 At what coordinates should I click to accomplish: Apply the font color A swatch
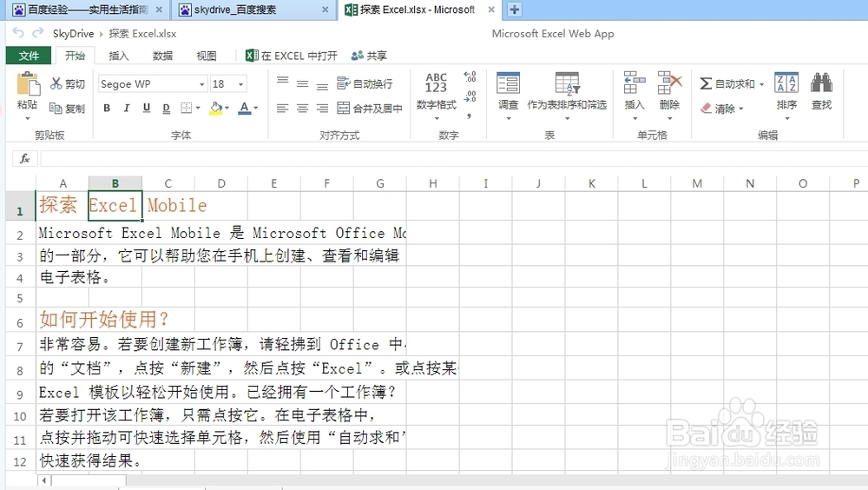(244, 108)
